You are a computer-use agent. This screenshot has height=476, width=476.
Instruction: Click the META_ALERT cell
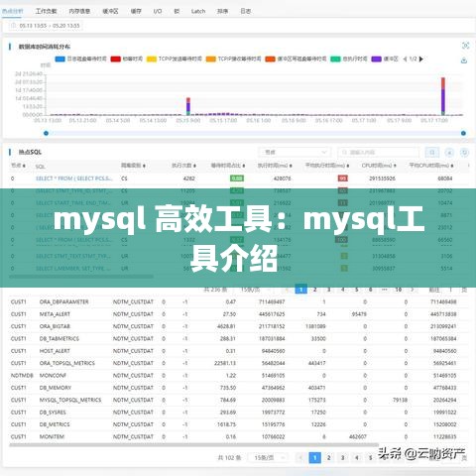[55, 314]
